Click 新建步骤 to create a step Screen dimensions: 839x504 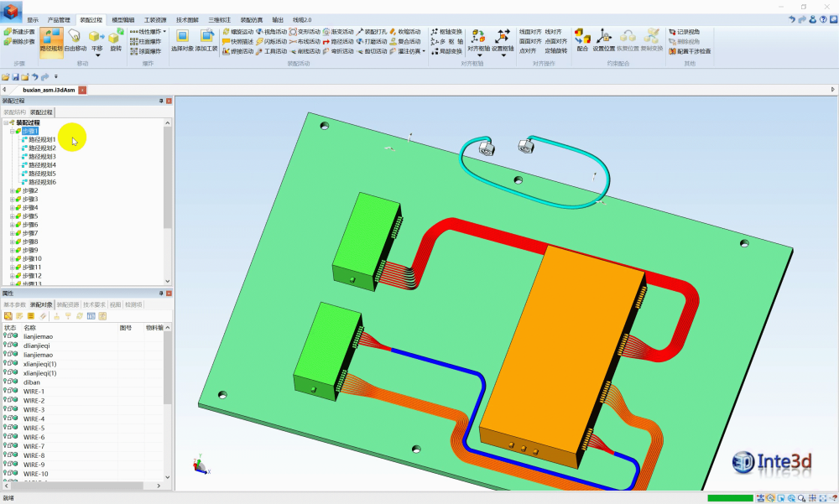pos(19,32)
